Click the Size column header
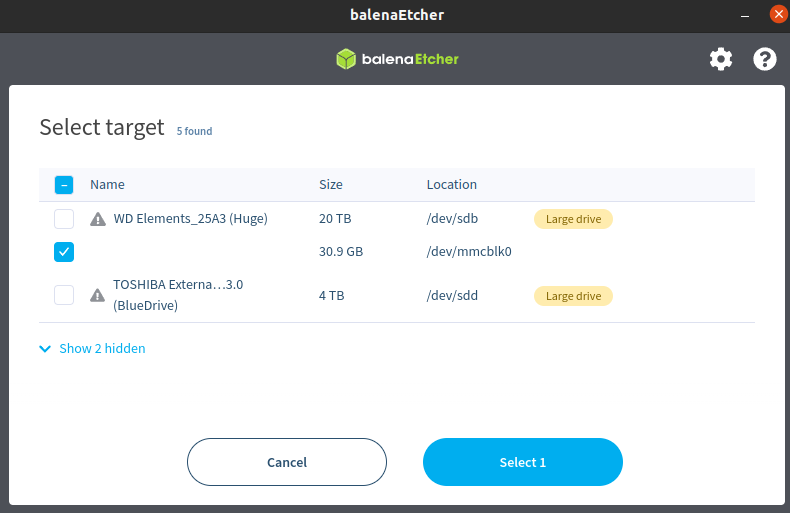The width and height of the screenshot is (790, 513). [330, 185]
